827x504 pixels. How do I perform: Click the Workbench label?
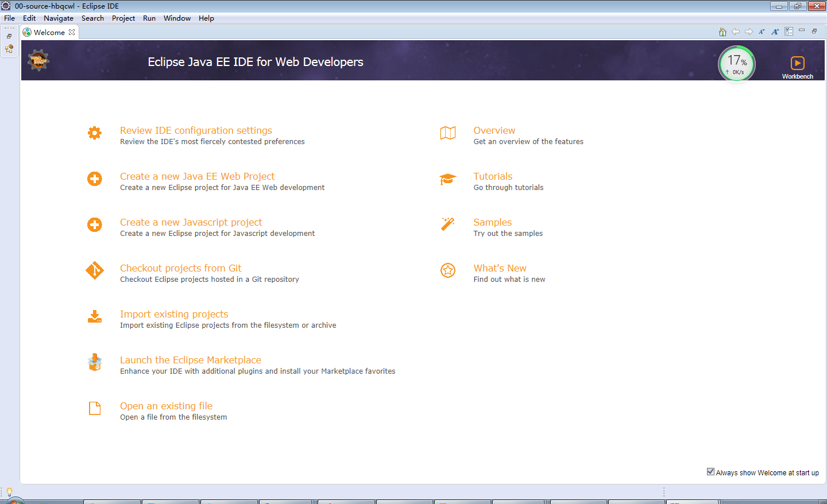click(797, 76)
